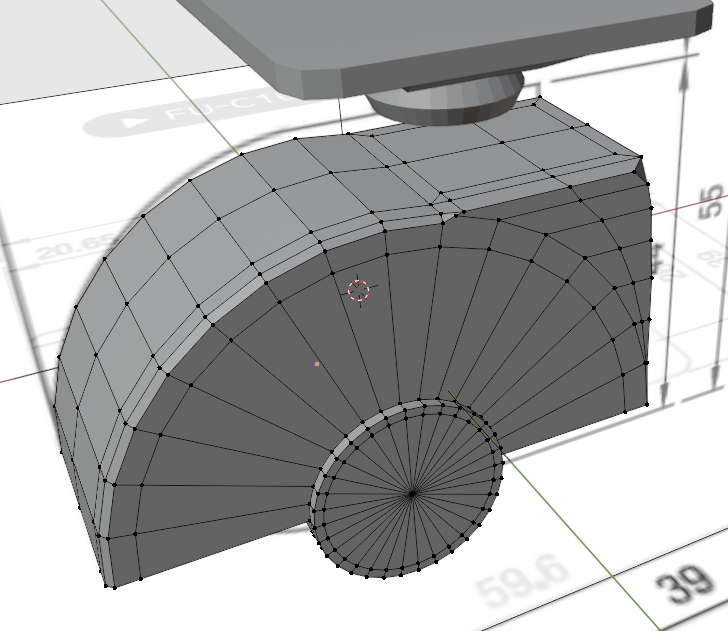Select the center vertex of circular cap
Screen dimensions: 728x631
(x=412, y=493)
